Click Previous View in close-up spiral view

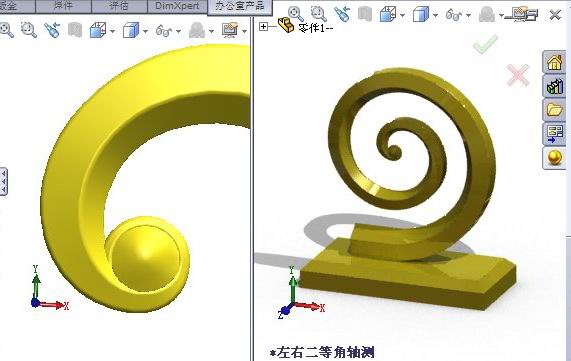(52, 30)
